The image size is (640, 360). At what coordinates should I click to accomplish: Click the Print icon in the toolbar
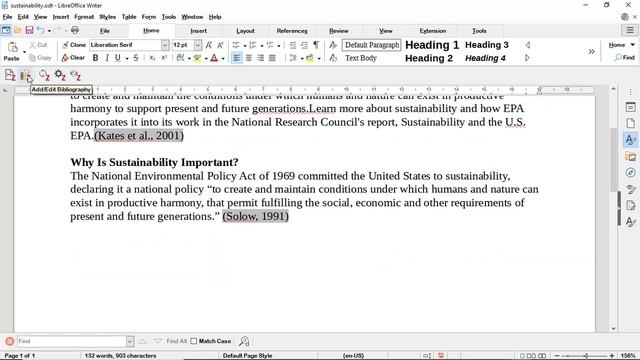75,30
